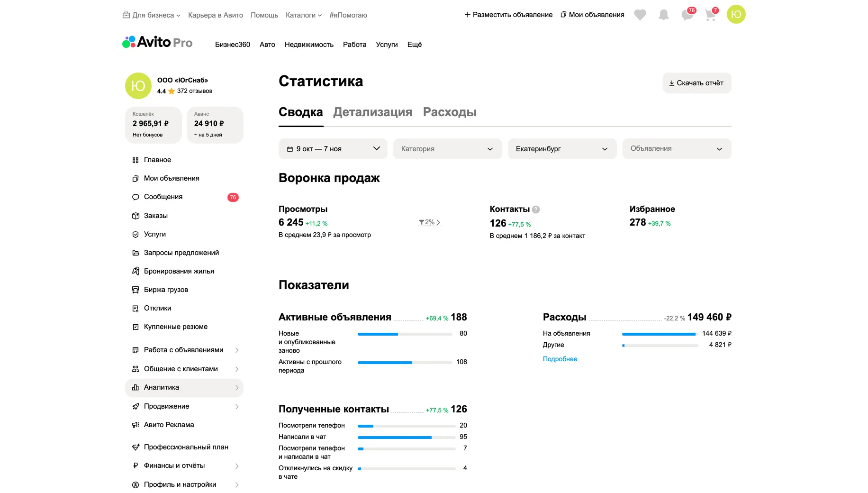Switch to the Расходы tab
This screenshot has height=493, width=868.
(450, 112)
